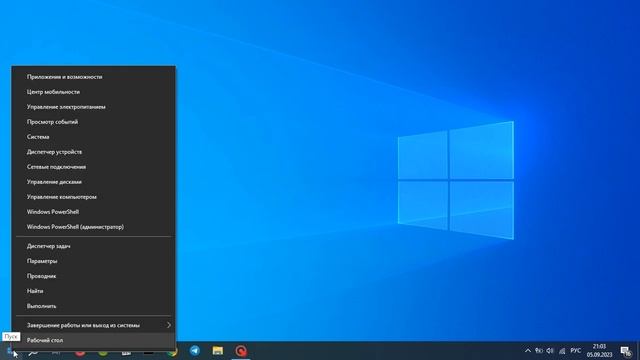
Task: Expand Завершение работы или выход из системы
Action: click(x=93, y=325)
